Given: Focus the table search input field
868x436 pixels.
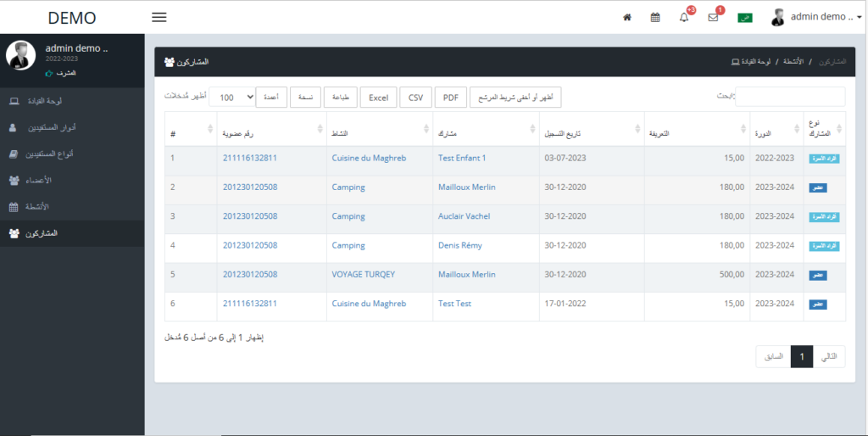Looking at the screenshot, I should (x=790, y=97).
